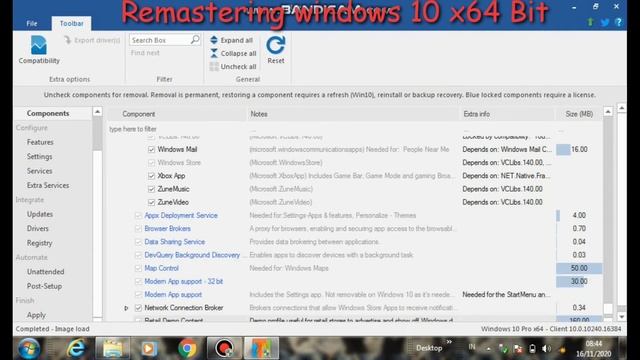
Task: Uncheck the Xbox App checkbox
Action: [x=151, y=176]
